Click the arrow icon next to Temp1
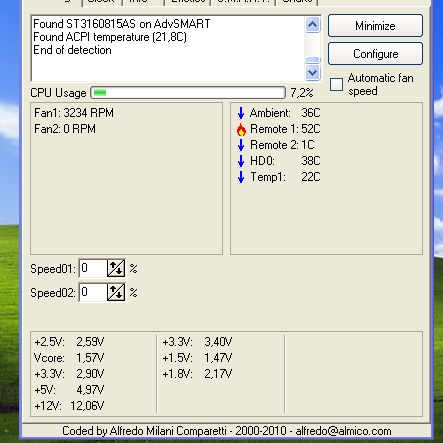Screen dimensions: 443x443 click(241, 177)
